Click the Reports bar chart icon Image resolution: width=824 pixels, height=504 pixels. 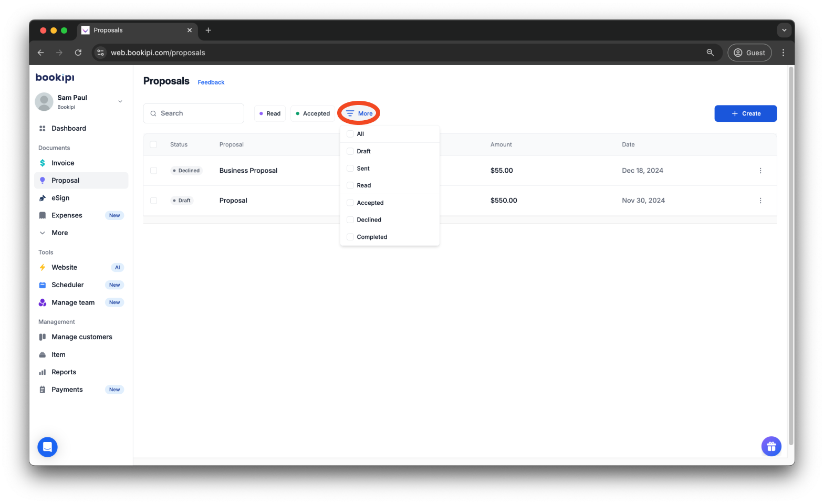click(43, 372)
